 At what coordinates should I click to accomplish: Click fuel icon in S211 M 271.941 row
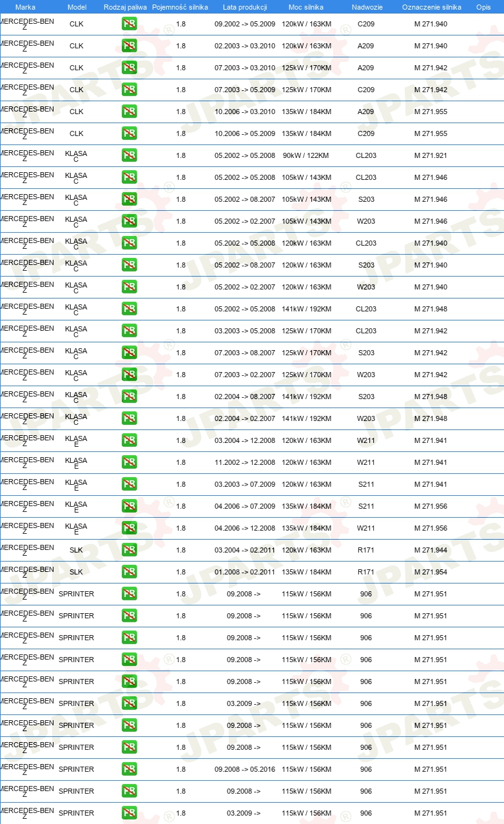[129, 485]
